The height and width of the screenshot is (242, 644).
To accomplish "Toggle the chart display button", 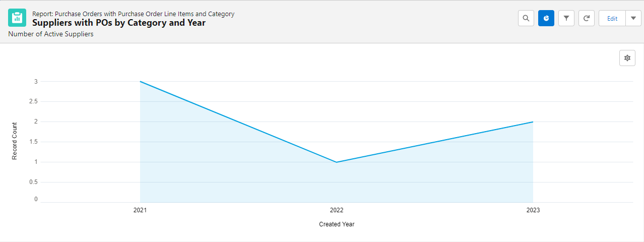I will (x=546, y=18).
